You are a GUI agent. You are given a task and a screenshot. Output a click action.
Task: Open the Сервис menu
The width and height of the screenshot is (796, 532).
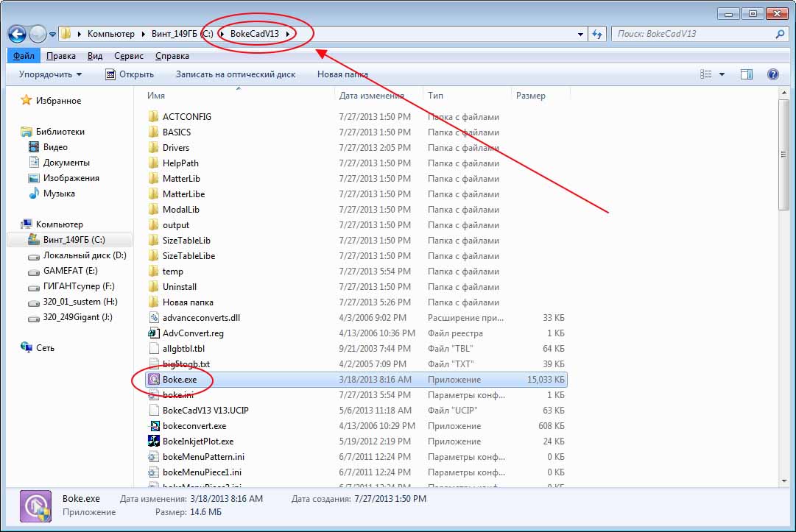(128, 56)
